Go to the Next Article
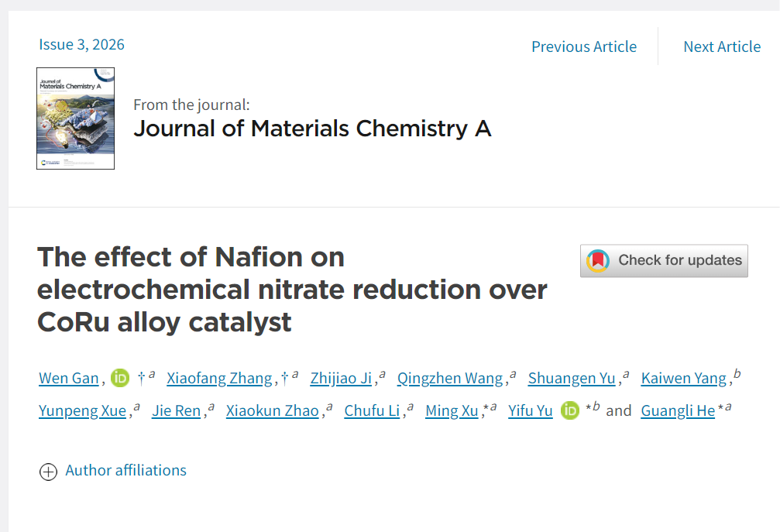The height and width of the screenshot is (532, 780). pos(722,46)
